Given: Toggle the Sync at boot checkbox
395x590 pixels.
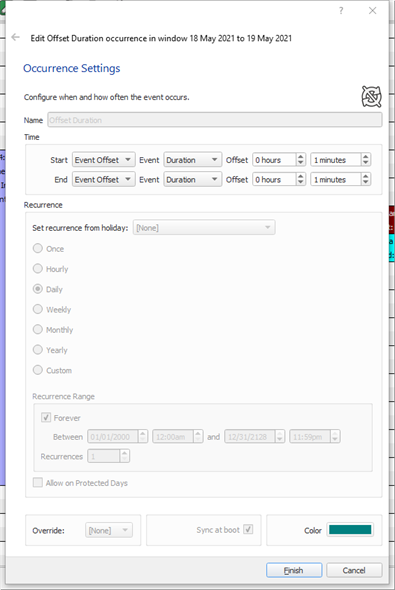Looking at the screenshot, I should (248, 530).
